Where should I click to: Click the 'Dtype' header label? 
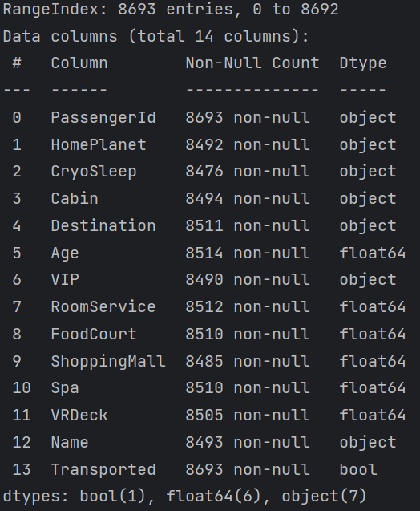pyautogui.click(x=363, y=63)
